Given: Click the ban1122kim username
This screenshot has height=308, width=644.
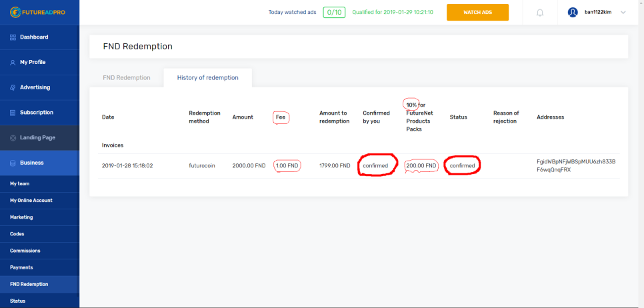Looking at the screenshot, I should pyautogui.click(x=598, y=12).
